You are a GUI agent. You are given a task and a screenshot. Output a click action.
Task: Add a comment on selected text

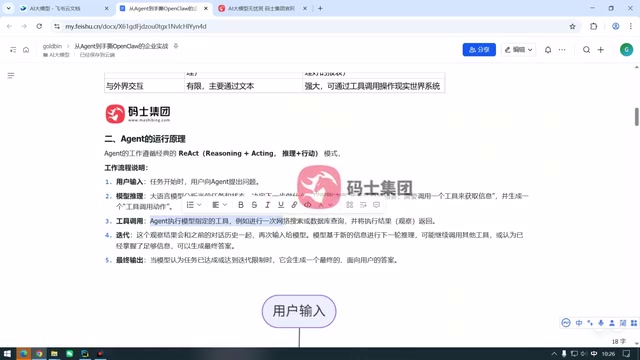(x=376, y=205)
